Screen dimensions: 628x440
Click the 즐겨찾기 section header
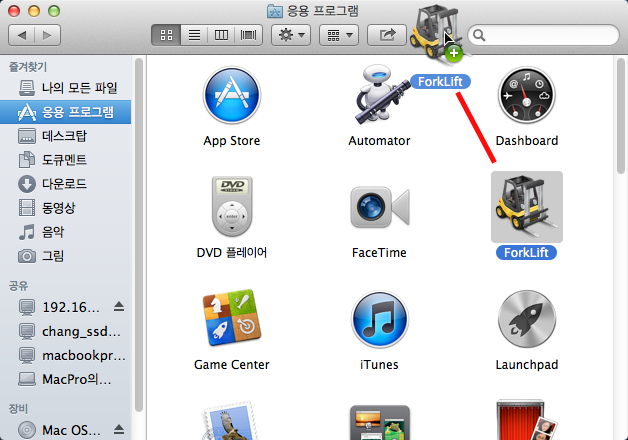click(x=28, y=67)
